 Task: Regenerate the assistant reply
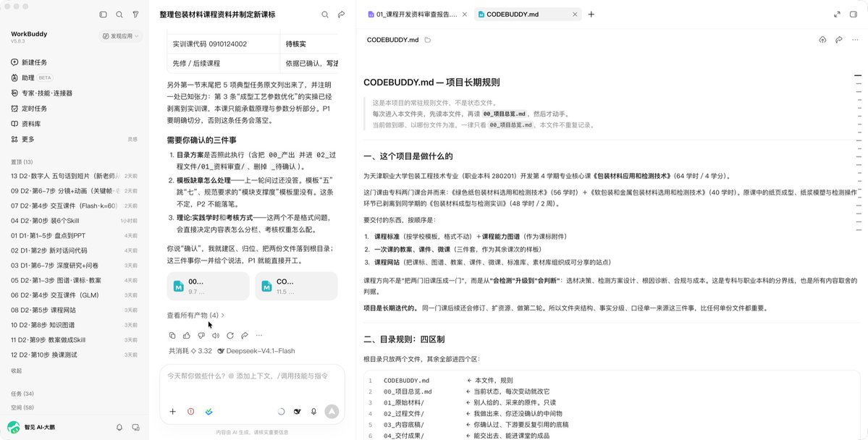[229, 335]
